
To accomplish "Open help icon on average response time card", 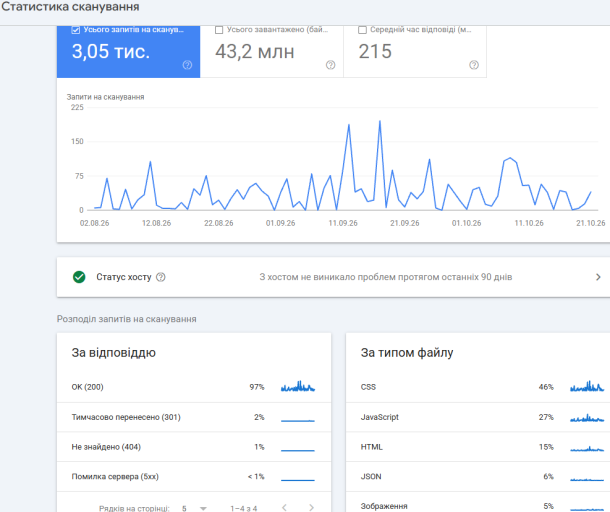I will click(x=473, y=65).
